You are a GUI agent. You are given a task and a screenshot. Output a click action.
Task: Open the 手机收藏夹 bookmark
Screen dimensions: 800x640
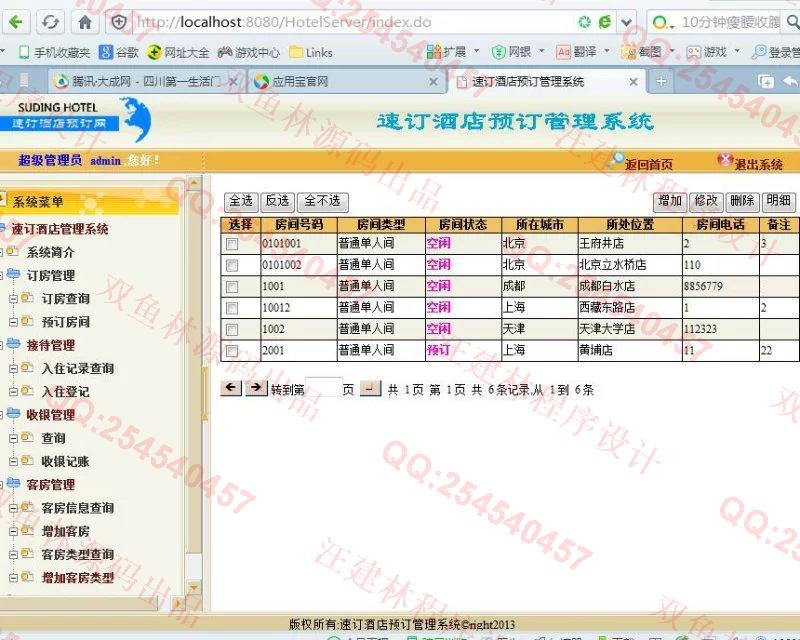(54, 52)
